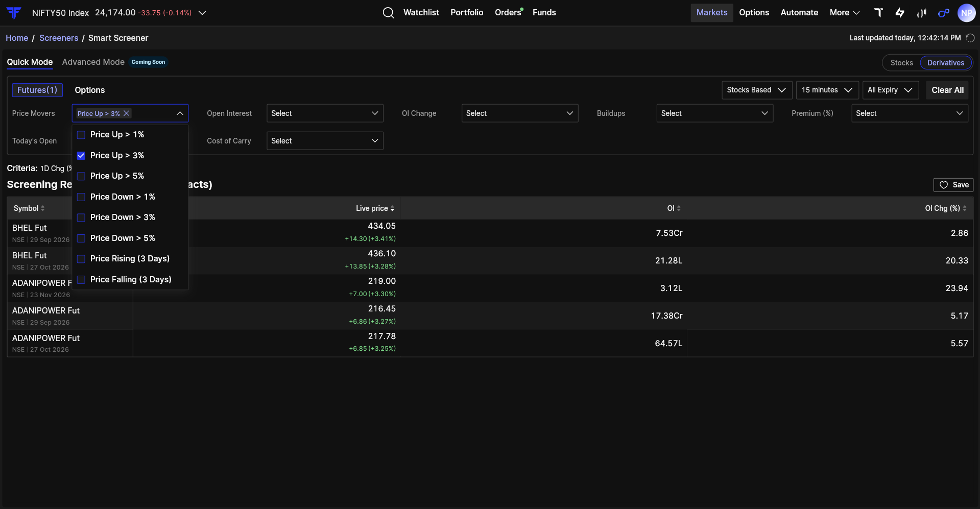The height and width of the screenshot is (509, 980).
Task: Click the refresh icon beside last updated time
Action: (x=970, y=38)
